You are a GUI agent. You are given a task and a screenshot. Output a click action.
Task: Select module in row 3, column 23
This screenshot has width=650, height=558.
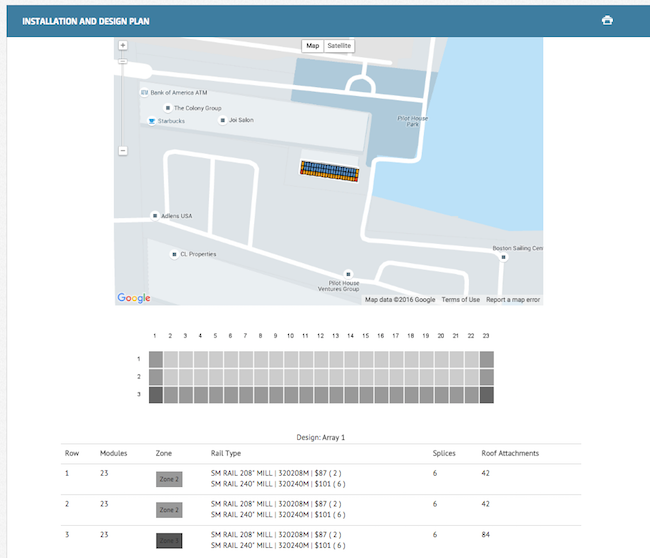point(487,395)
